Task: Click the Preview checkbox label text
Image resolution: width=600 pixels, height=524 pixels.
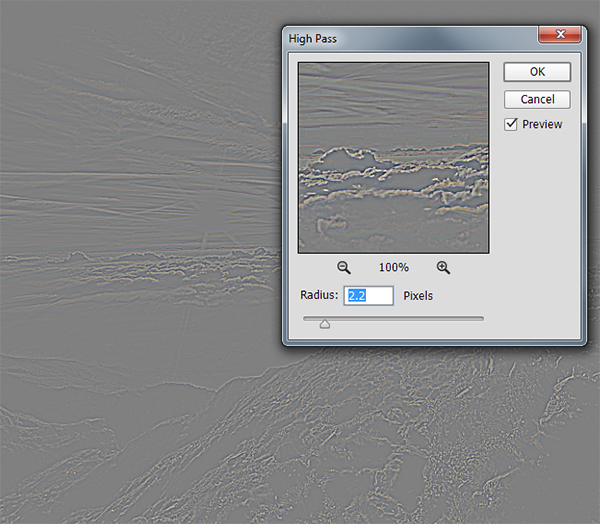Action: [542, 124]
